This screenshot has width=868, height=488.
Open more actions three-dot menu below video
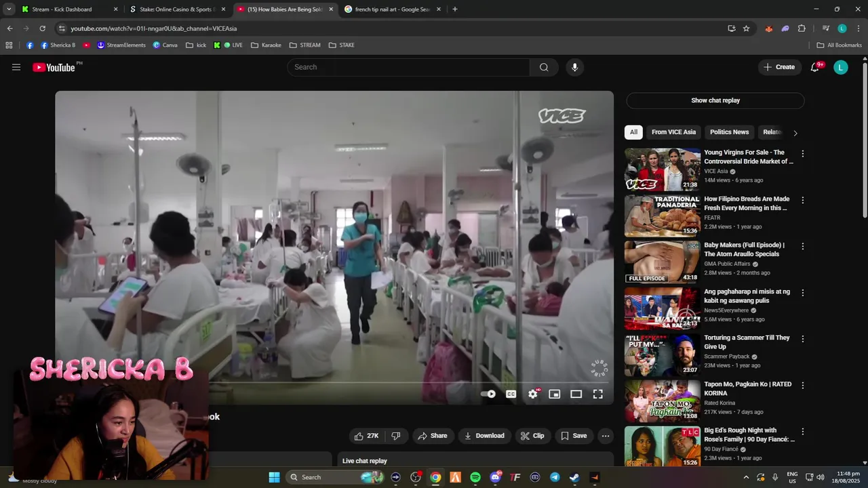tap(606, 436)
